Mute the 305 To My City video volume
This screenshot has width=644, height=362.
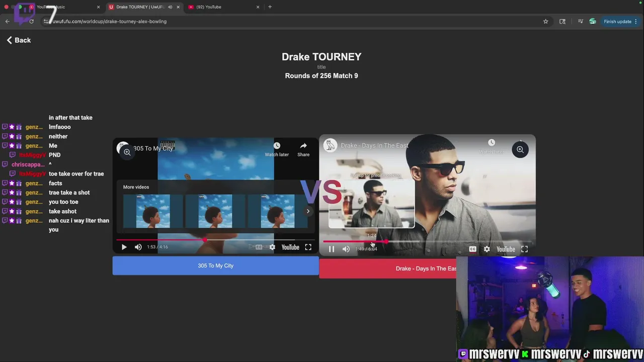click(138, 247)
